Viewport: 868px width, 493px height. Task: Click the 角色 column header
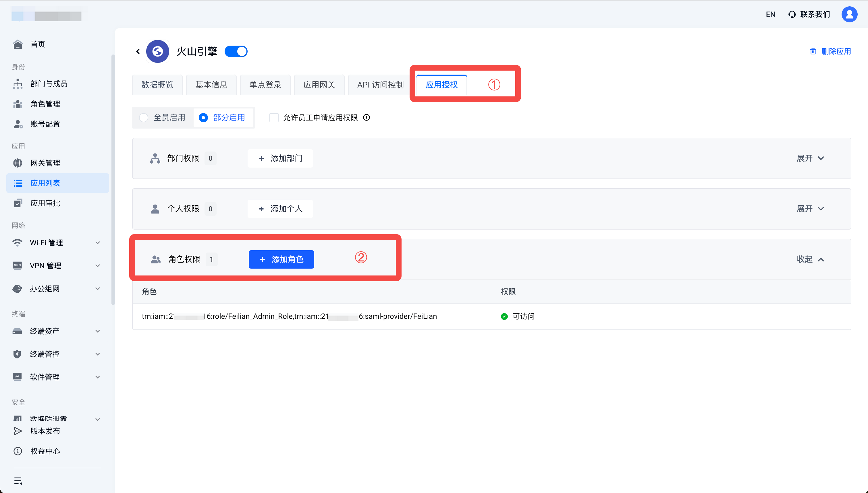[x=149, y=292]
